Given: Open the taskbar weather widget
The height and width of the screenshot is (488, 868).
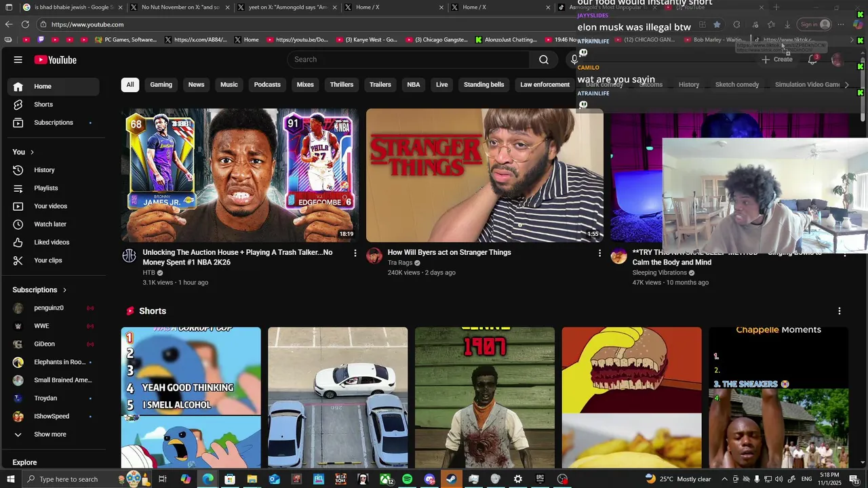Looking at the screenshot, I should coord(677,479).
